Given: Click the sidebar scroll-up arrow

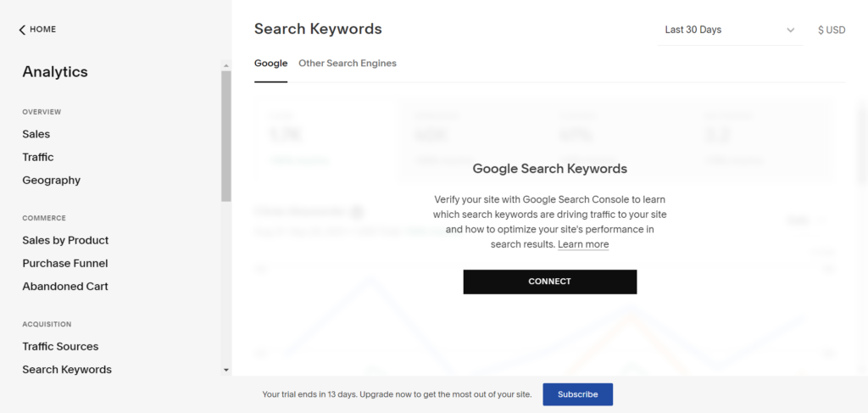Looking at the screenshot, I should tap(225, 65).
